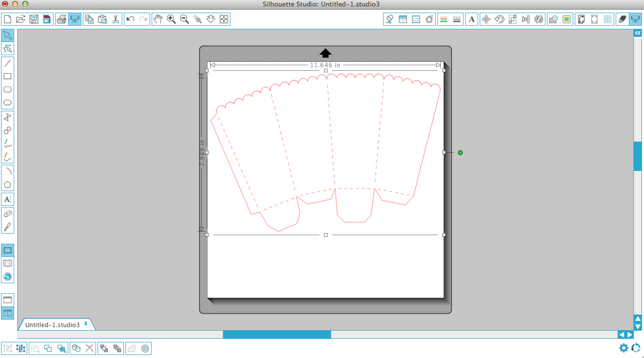
Task: Open the Move options panel
Action: [x=486, y=19]
